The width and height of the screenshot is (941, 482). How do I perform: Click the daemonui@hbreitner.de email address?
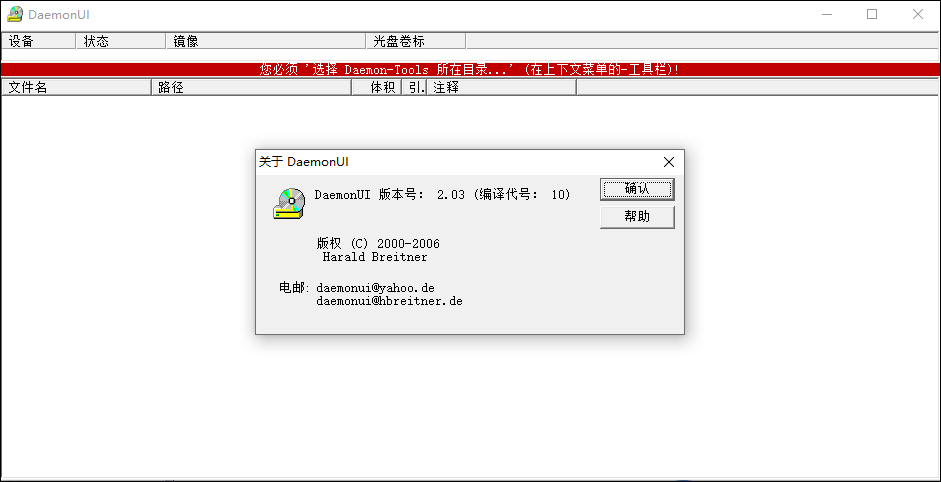389,301
